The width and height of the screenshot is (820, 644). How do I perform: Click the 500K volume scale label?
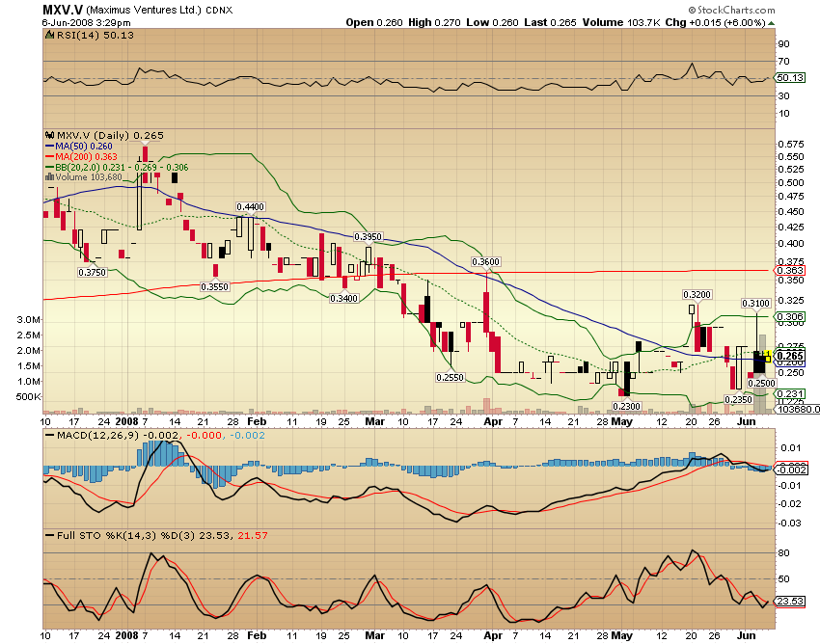[x=28, y=397]
